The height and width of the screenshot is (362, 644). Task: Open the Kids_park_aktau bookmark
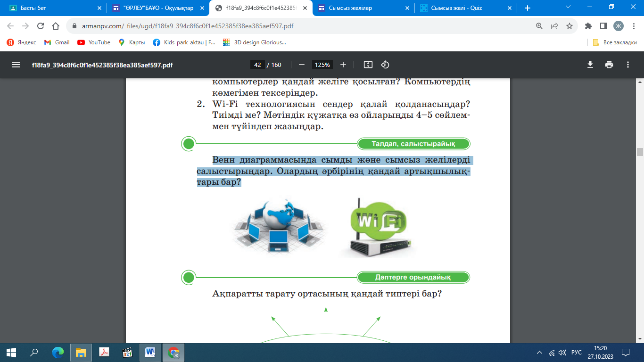(184, 42)
